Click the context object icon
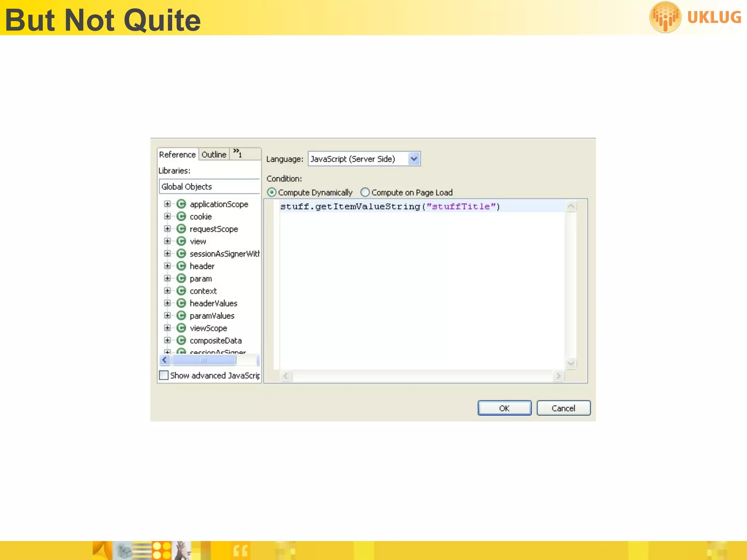Screen dimensions: 747x560 tap(181, 291)
